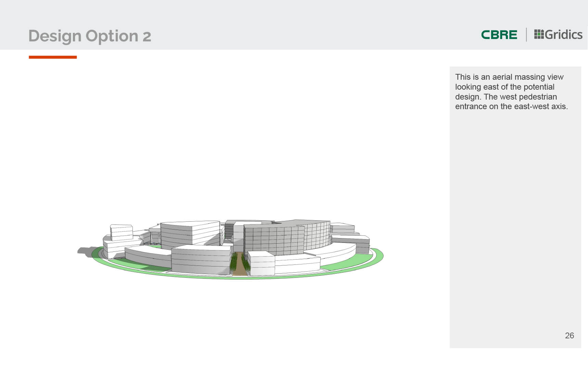Click the curved low building front left

pos(147,257)
